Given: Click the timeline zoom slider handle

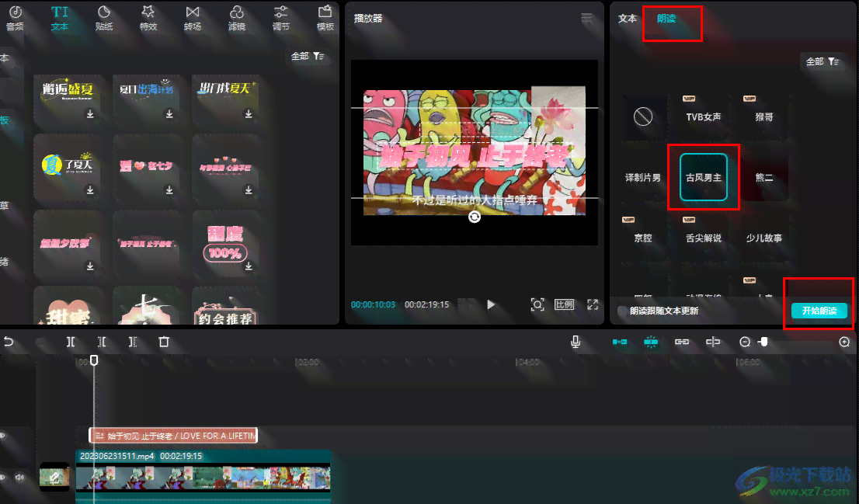Looking at the screenshot, I should pos(763,342).
